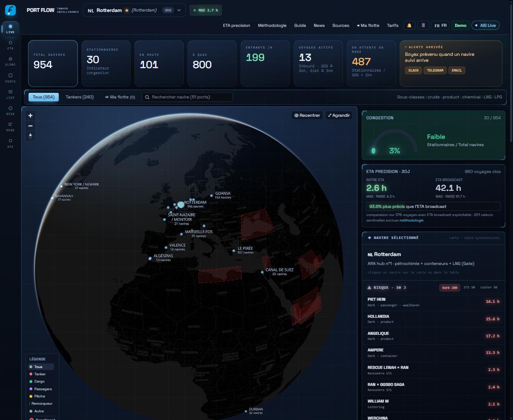Open the Rotterdam port selector dropdown
The height and width of the screenshot is (420, 513).
[134, 10]
